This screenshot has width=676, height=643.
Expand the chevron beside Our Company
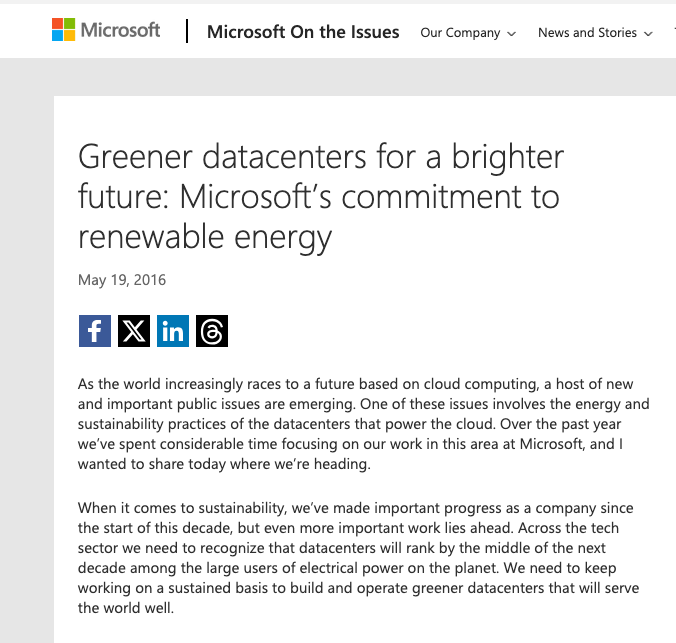(512, 34)
